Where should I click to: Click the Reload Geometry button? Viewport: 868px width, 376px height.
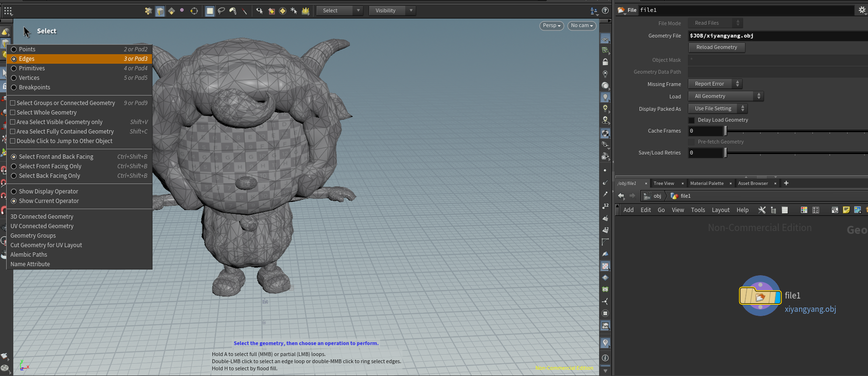point(716,48)
